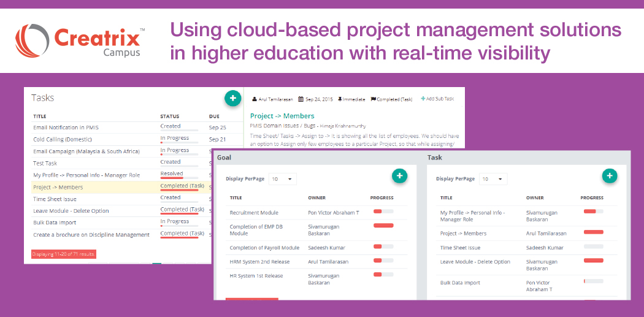This screenshot has width=644, height=317.
Task: Select Cold Calling (Domestic) task
Action: click(63, 139)
